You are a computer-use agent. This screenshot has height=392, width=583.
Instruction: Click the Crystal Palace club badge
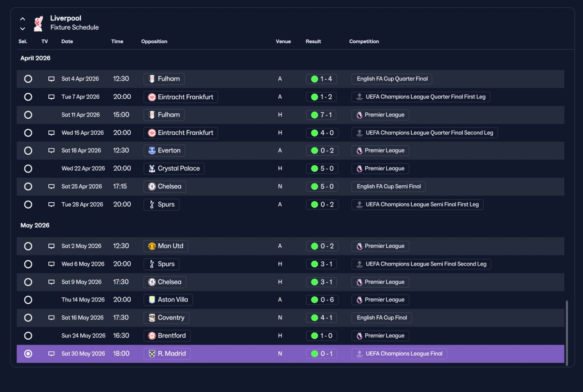coord(152,168)
